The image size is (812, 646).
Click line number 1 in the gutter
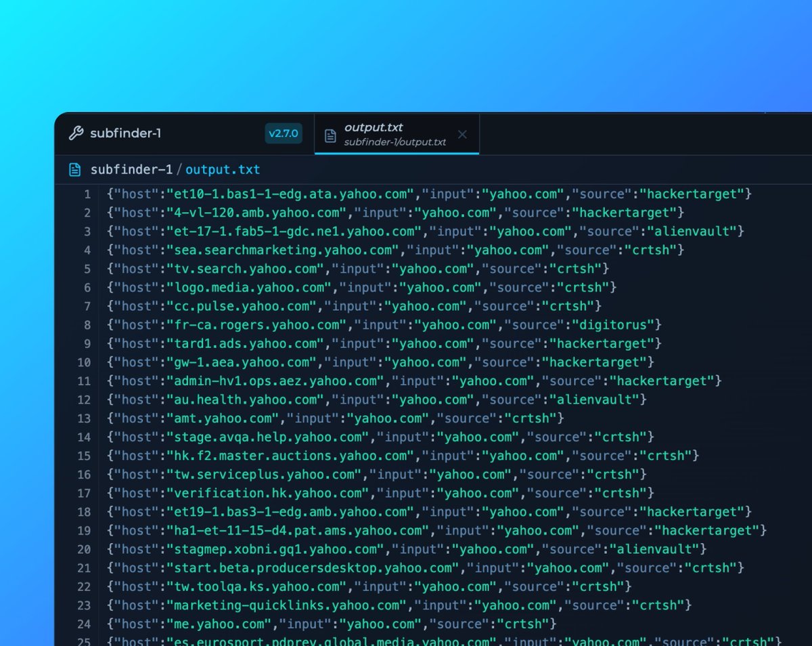click(87, 194)
